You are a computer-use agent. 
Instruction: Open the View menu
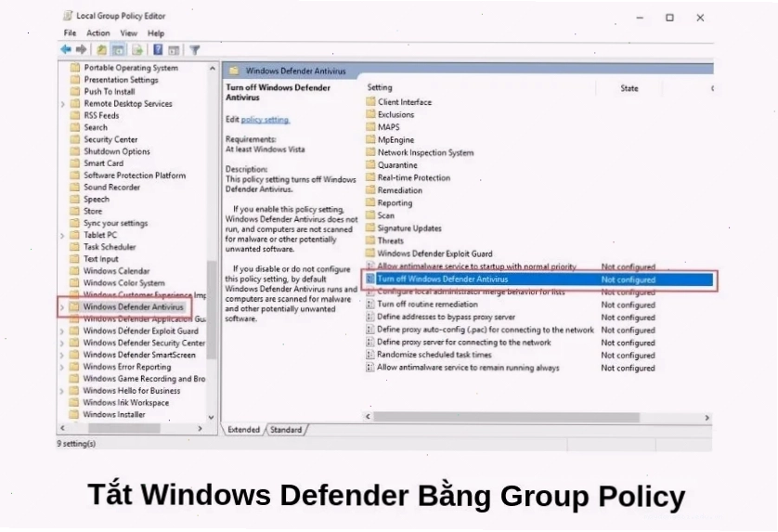(x=128, y=33)
